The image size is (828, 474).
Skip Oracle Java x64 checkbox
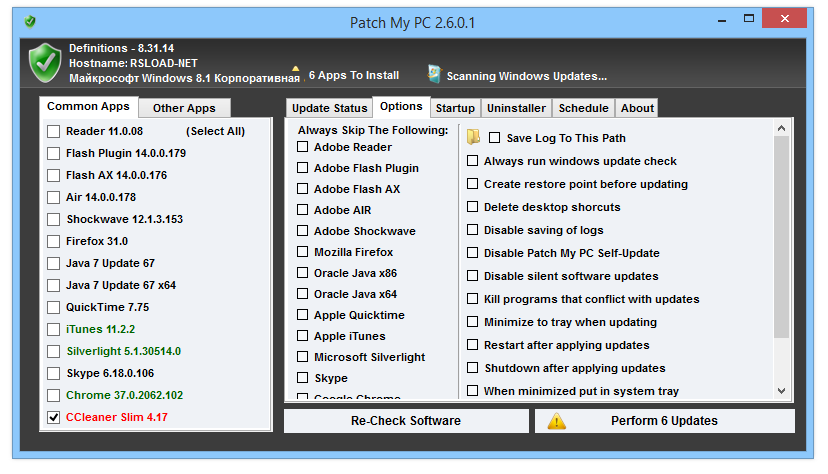303,293
